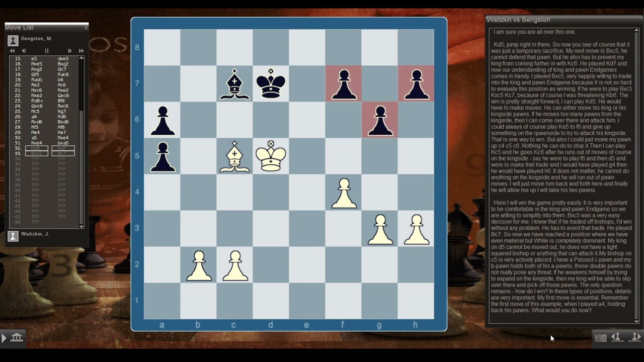Image resolution: width=644 pixels, height=362 pixels.
Task: Open the academy building icon
Action: 17,337
